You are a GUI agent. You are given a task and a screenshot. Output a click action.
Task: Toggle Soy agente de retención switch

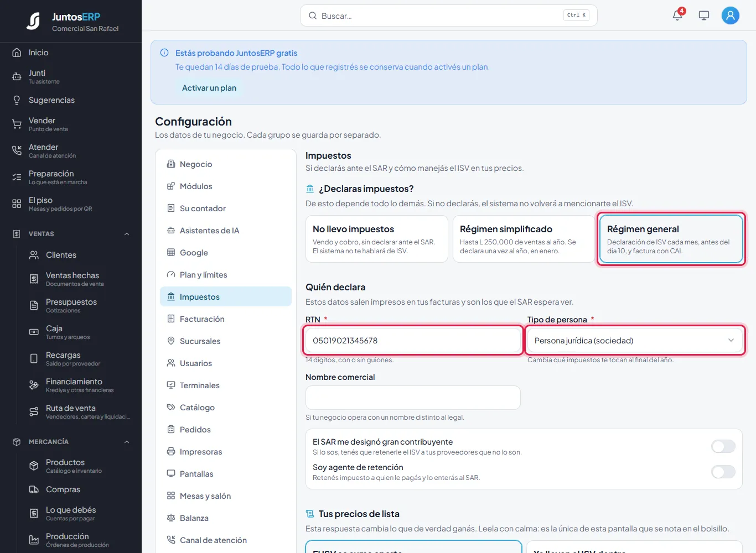coord(723,472)
